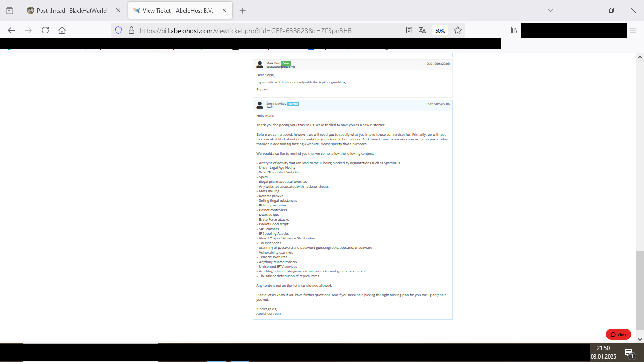View site security padlock information

click(x=131, y=30)
